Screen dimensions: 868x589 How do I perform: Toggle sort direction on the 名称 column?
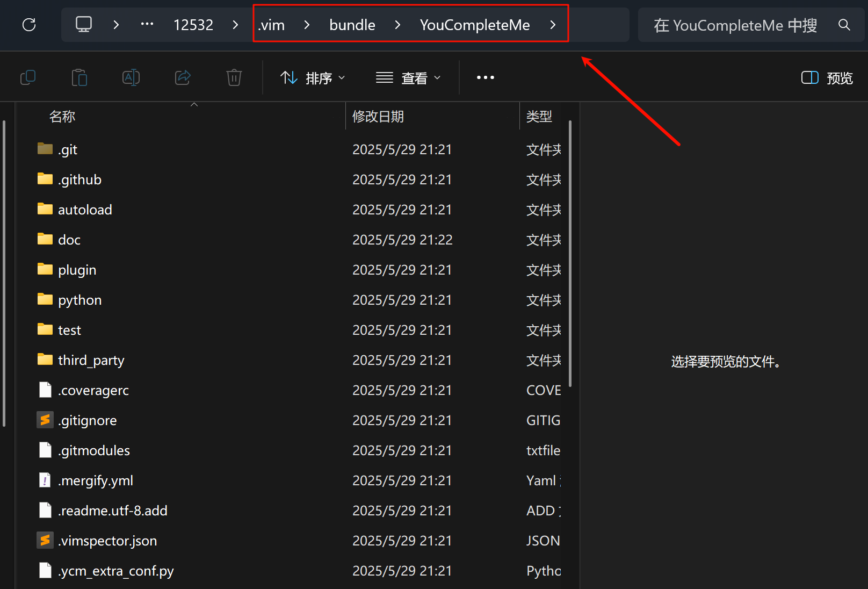[x=62, y=116]
